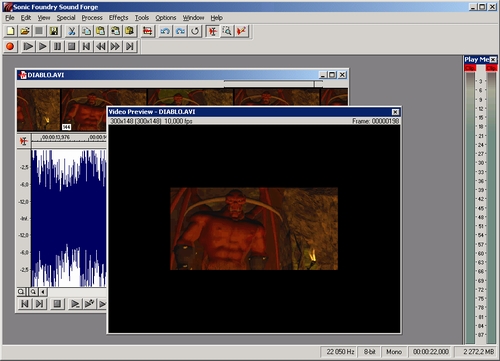Click Go to Start in DIABLO.AVI window
Viewport: 500px width, 361px height.
pyautogui.click(x=25, y=304)
